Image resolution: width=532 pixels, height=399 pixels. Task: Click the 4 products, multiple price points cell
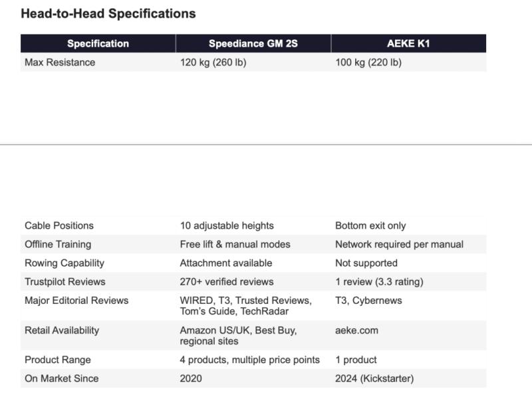tap(249, 360)
